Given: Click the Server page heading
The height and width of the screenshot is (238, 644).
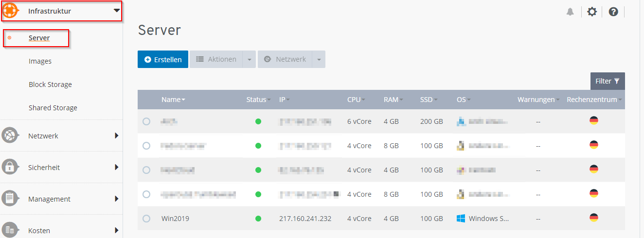Looking at the screenshot, I should coord(160,30).
